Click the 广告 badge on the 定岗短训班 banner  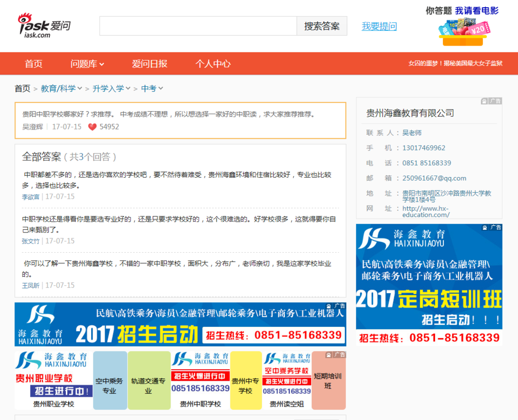[x=492, y=227]
